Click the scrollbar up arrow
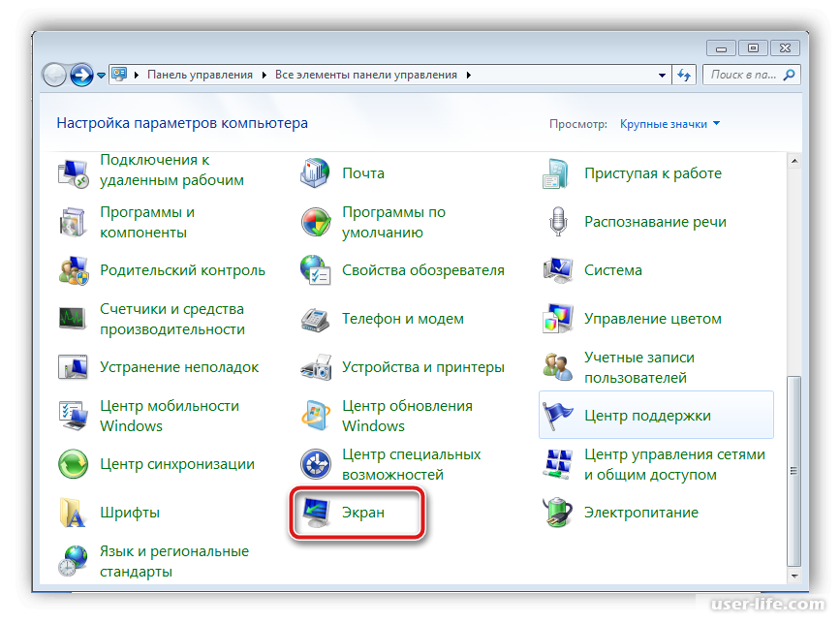The image size is (840, 624). point(794,161)
